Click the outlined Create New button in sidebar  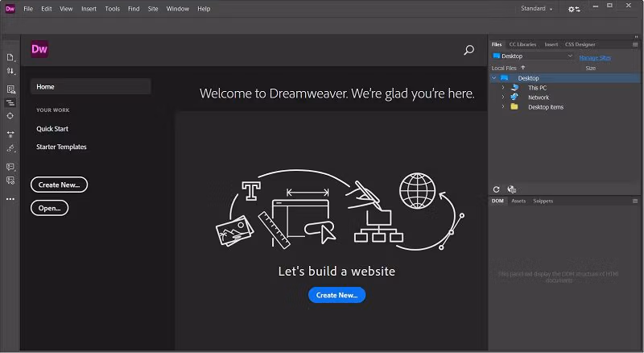59,185
